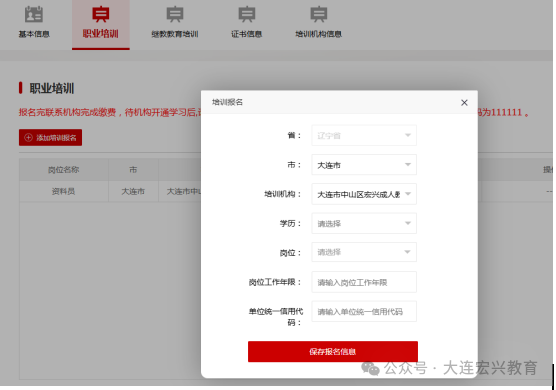Click the 岗位工作年限 input field
The image size is (556, 390).
[x=364, y=282]
